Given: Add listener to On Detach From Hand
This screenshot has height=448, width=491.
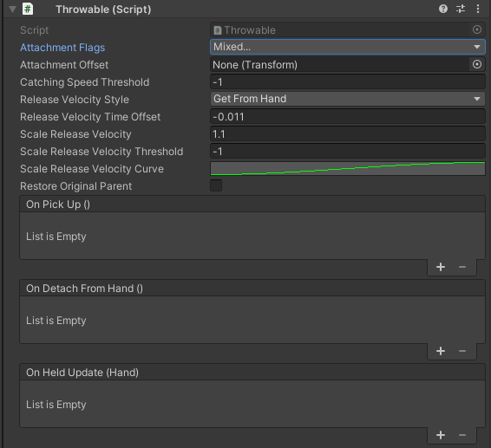Looking at the screenshot, I should pyautogui.click(x=441, y=351).
